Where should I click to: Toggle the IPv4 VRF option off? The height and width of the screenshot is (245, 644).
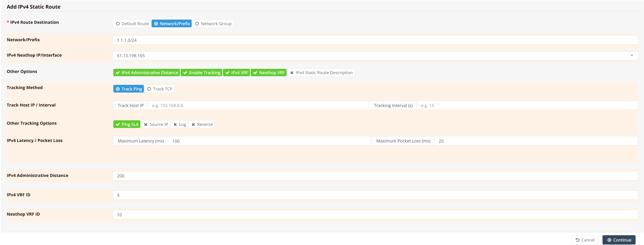pos(236,72)
